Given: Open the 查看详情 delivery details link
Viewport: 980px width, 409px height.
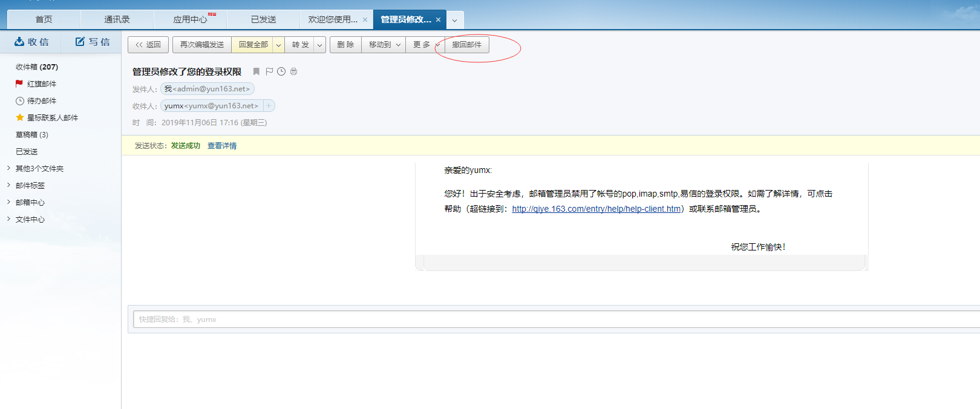Looking at the screenshot, I should point(222,146).
